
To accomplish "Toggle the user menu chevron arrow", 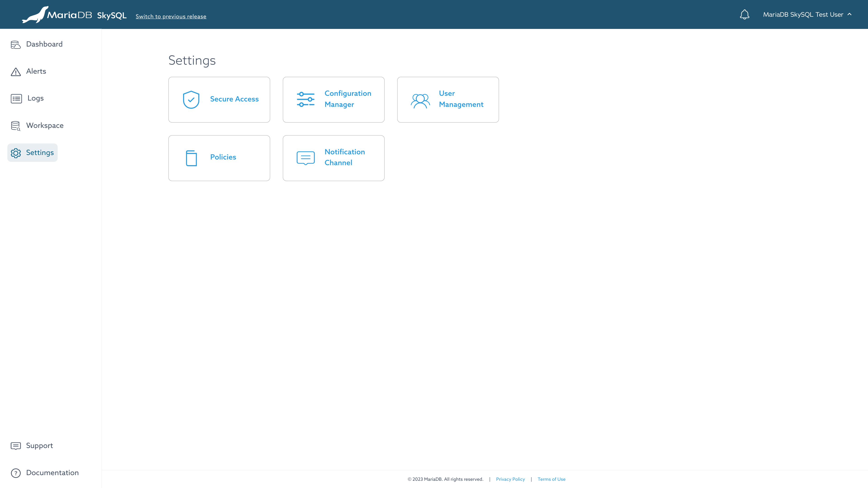I will (x=849, y=14).
